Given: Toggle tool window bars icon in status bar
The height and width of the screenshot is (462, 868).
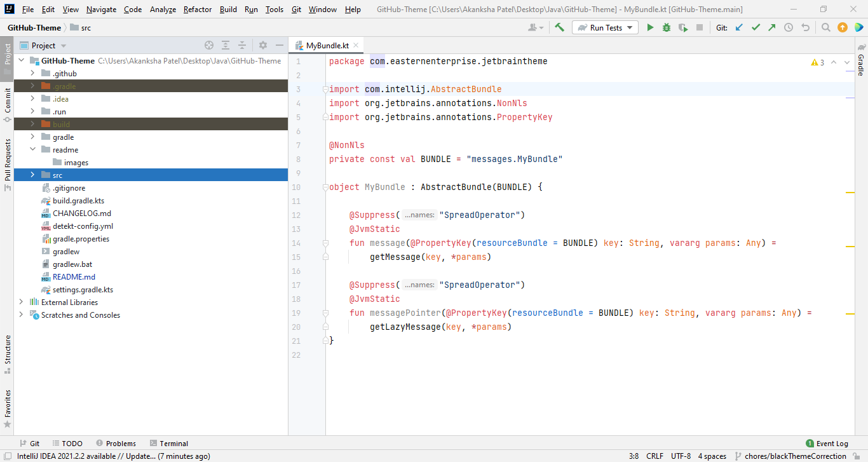Looking at the screenshot, I should pos(9,456).
